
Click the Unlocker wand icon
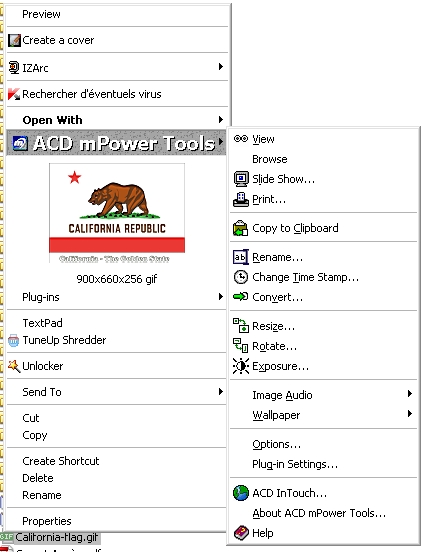coord(14,366)
